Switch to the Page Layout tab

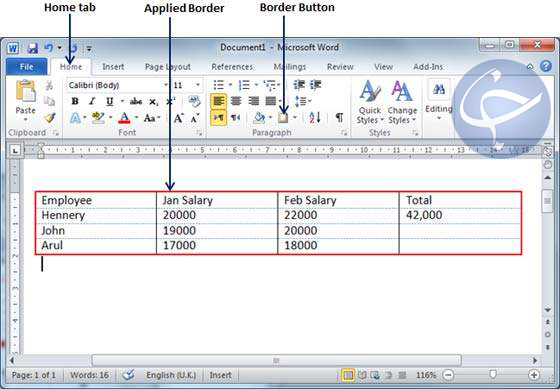click(168, 67)
